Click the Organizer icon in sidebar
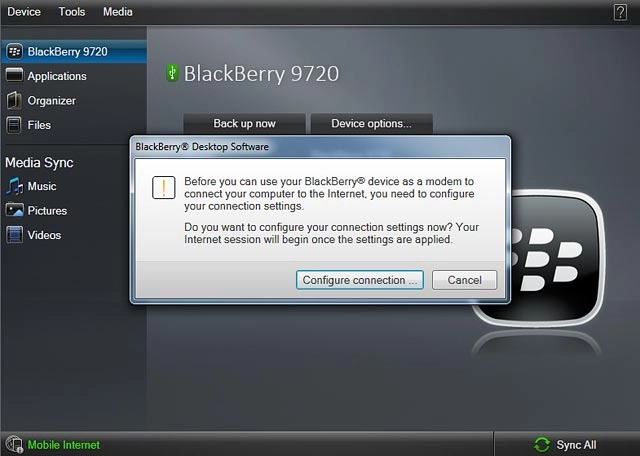 click(x=14, y=101)
